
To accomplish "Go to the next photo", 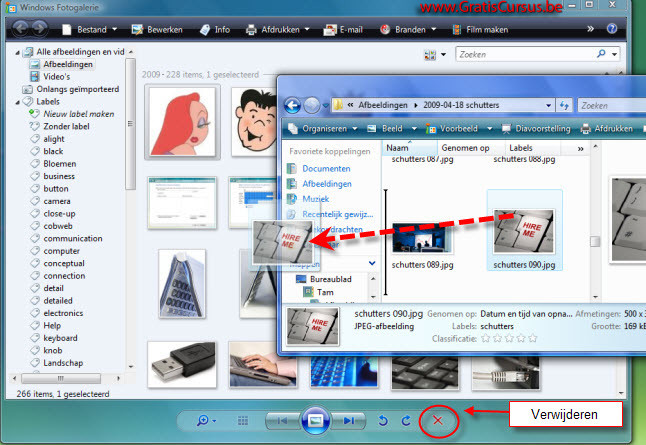I will pos(349,421).
